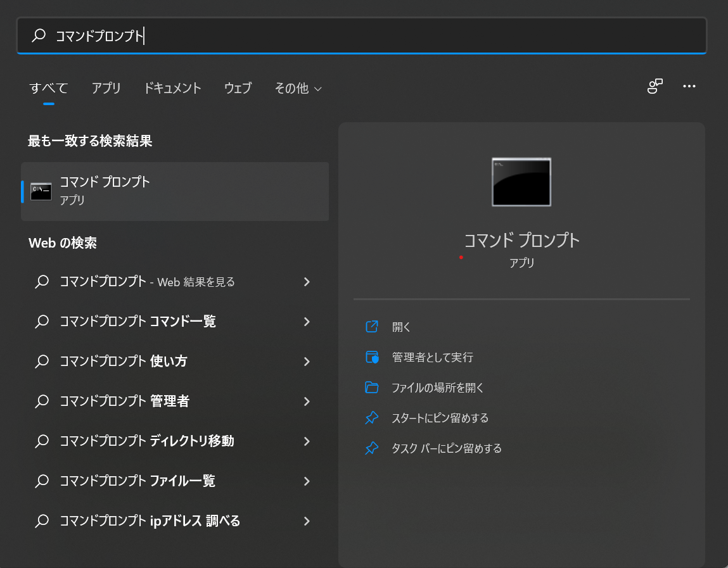Click the large Command Prompt preview thumbnail
The height and width of the screenshot is (568, 728).
point(521,182)
